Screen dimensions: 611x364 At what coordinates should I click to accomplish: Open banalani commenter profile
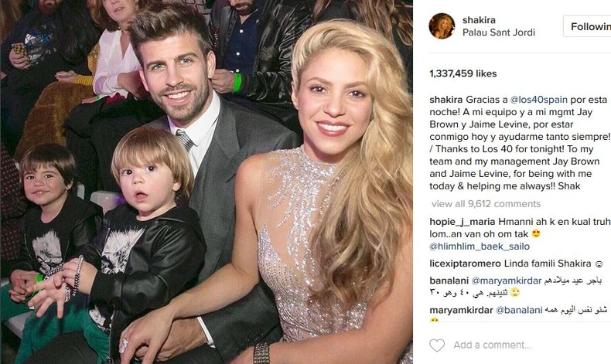click(449, 281)
